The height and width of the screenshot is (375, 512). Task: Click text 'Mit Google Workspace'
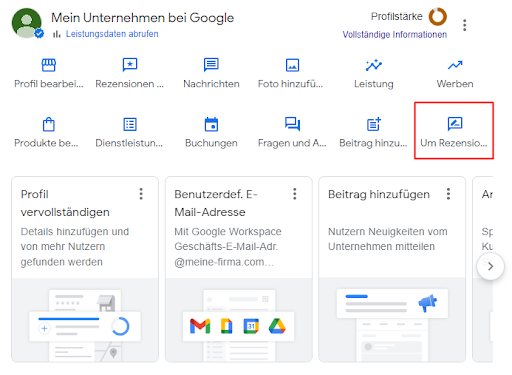(x=228, y=231)
